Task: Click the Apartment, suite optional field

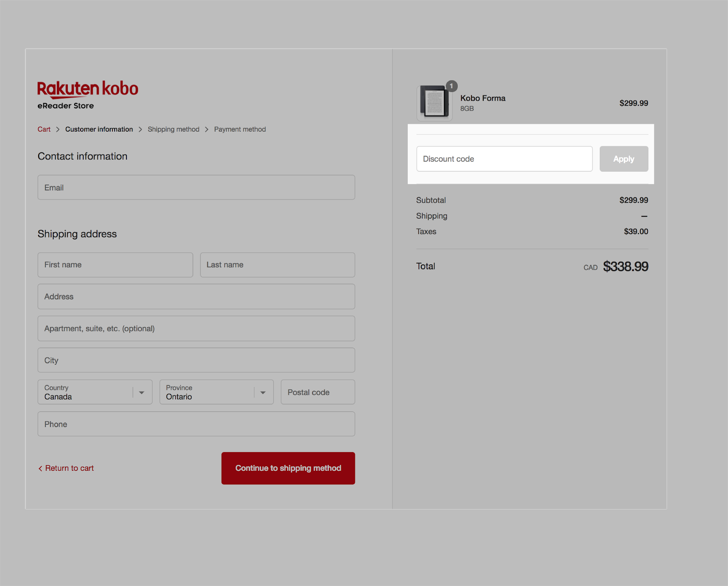Action: coord(196,329)
